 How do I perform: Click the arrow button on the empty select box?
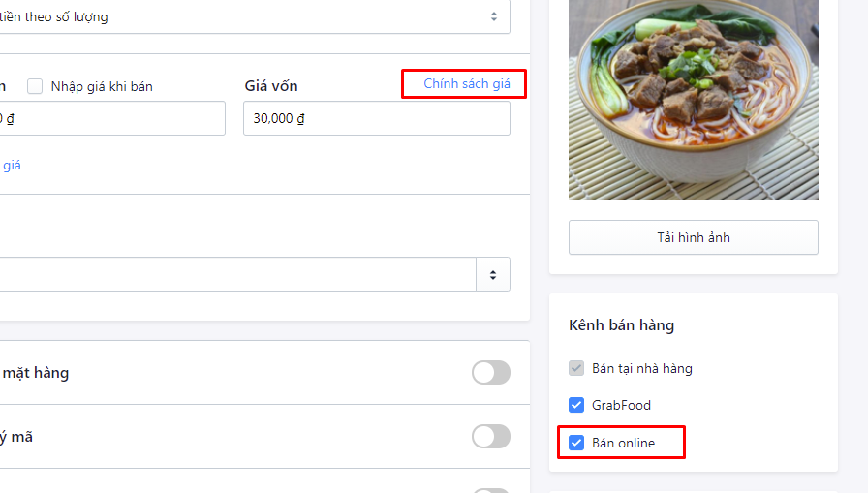pos(493,274)
